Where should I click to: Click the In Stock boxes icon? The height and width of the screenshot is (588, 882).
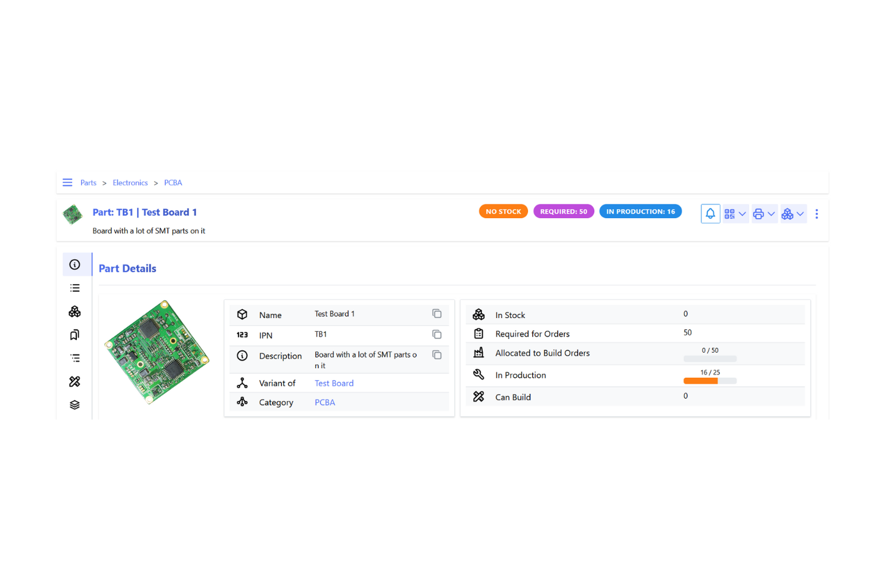tap(479, 314)
